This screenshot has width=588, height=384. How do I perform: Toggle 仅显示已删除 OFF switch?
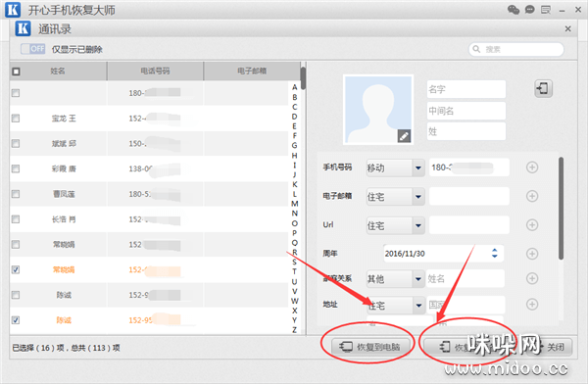tap(32, 49)
